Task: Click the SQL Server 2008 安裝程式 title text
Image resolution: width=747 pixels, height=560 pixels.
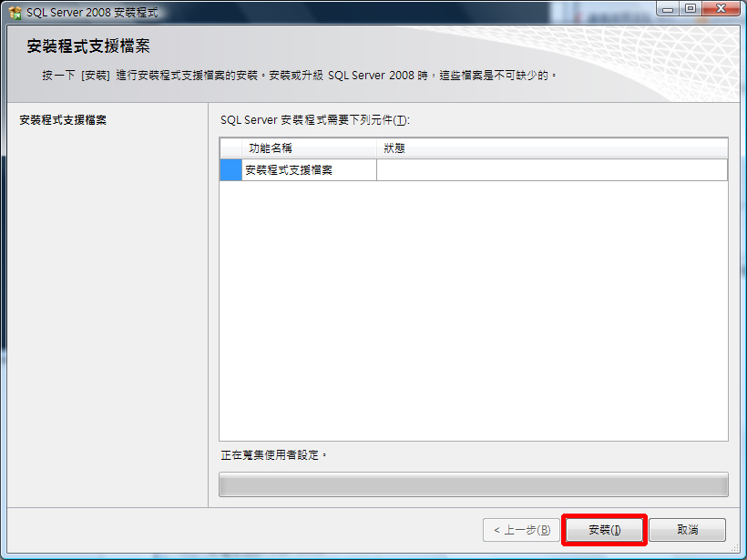Action: coord(92,13)
